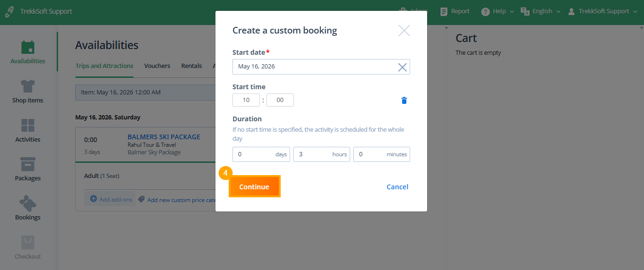Open Shop items from sidebar
644x270 pixels.
tap(28, 86)
